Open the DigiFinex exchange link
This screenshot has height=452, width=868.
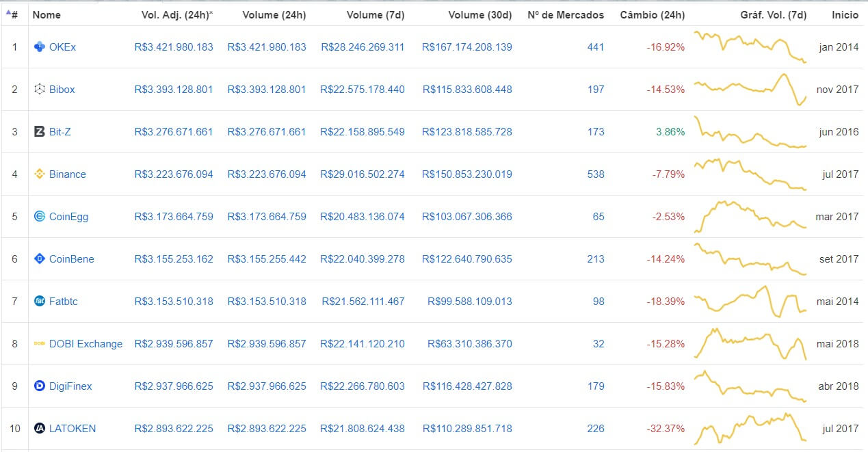[x=70, y=386]
